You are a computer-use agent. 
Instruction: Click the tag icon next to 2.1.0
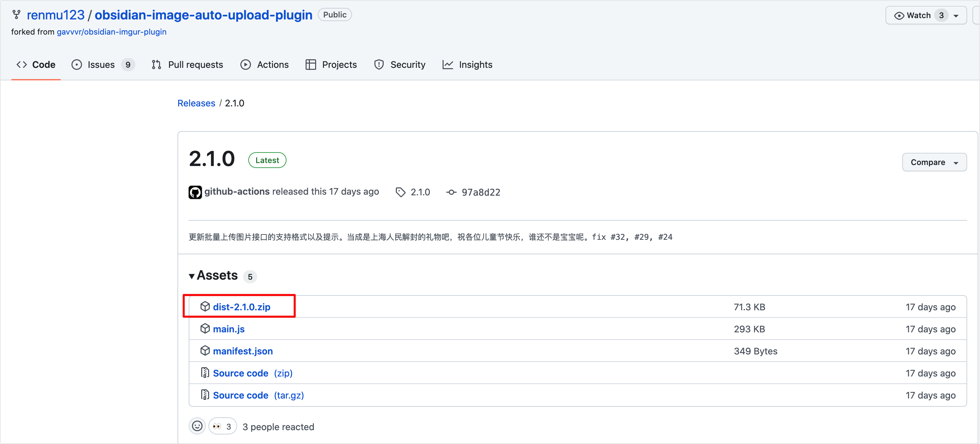point(400,192)
